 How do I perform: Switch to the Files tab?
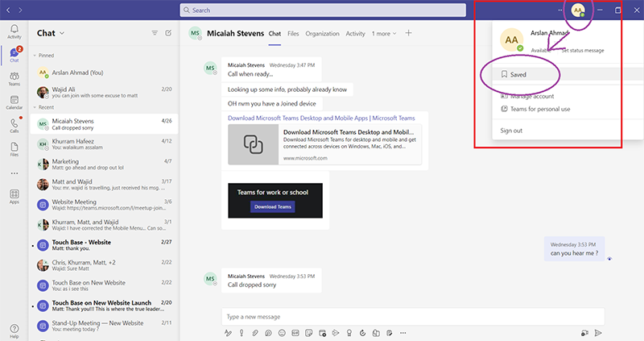click(293, 34)
